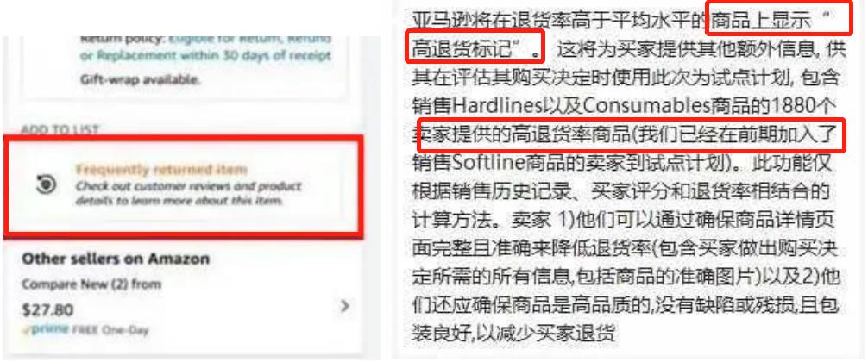
Task: Click the Frequently returned item heading
Action: pyautogui.click(x=161, y=169)
